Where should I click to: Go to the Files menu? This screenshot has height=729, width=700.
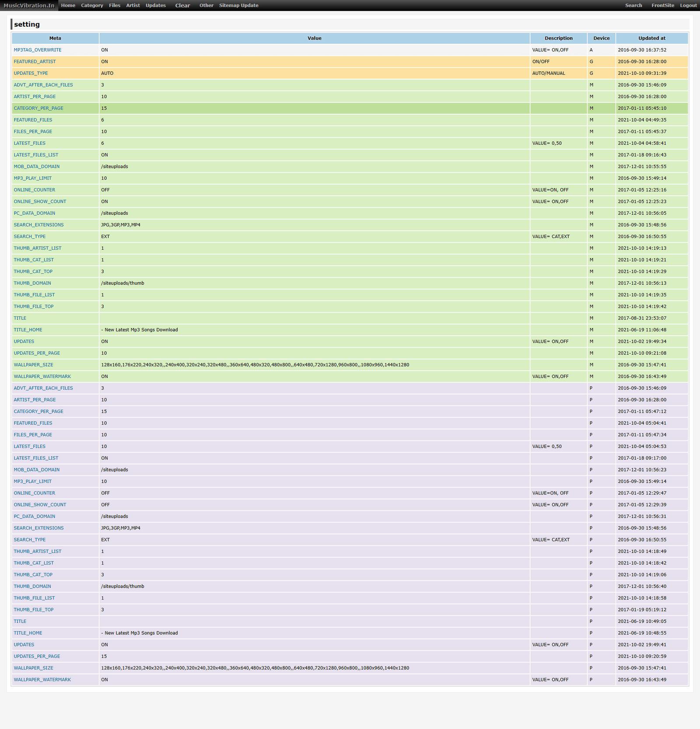(x=115, y=6)
